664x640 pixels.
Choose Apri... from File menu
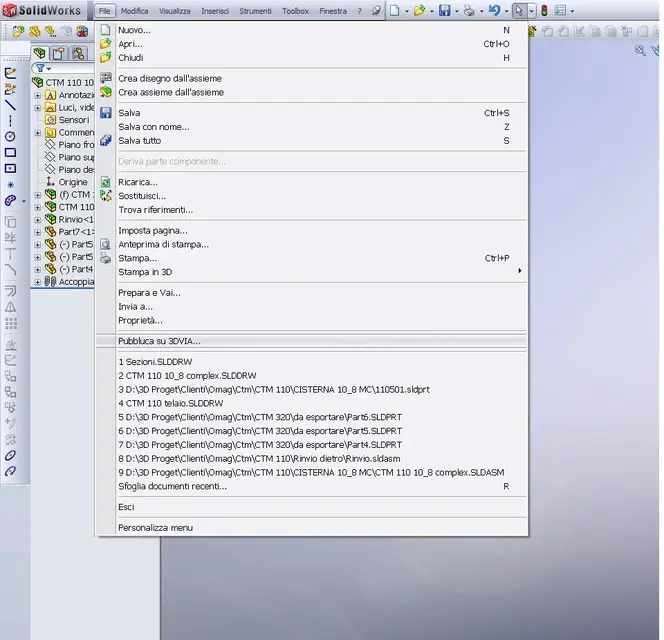[312, 44]
